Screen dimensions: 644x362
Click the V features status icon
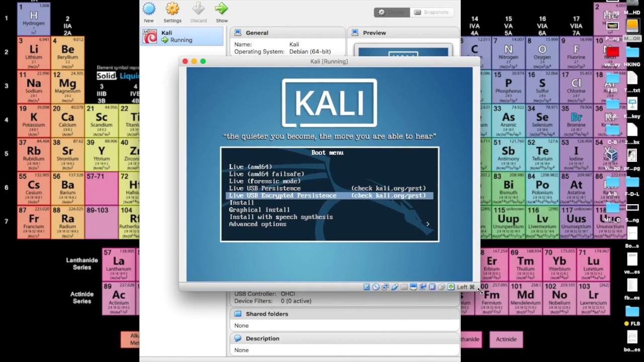432,287
